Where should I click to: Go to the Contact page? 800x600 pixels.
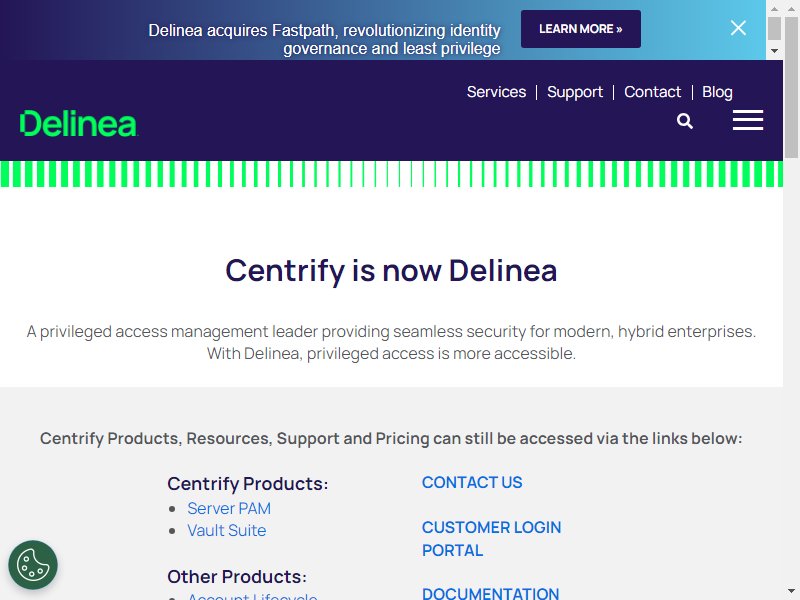pos(652,92)
